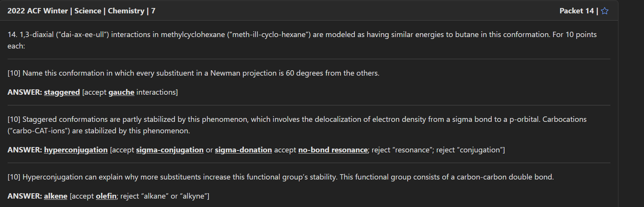Click the "Science" category in header
Image resolution: width=644 pixels, height=207 pixels.
(88, 11)
